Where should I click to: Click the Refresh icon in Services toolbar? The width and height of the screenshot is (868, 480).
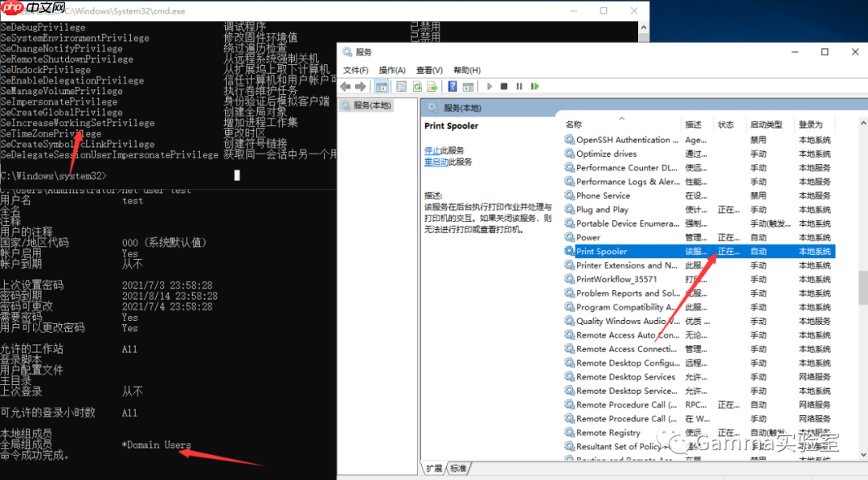click(416, 86)
